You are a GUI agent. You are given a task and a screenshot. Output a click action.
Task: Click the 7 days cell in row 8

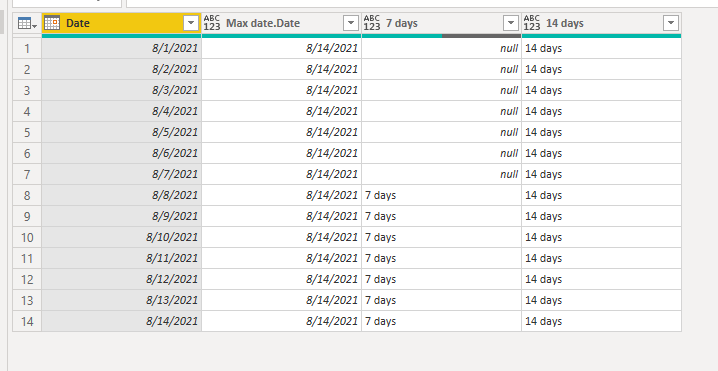pyautogui.click(x=441, y=196)
